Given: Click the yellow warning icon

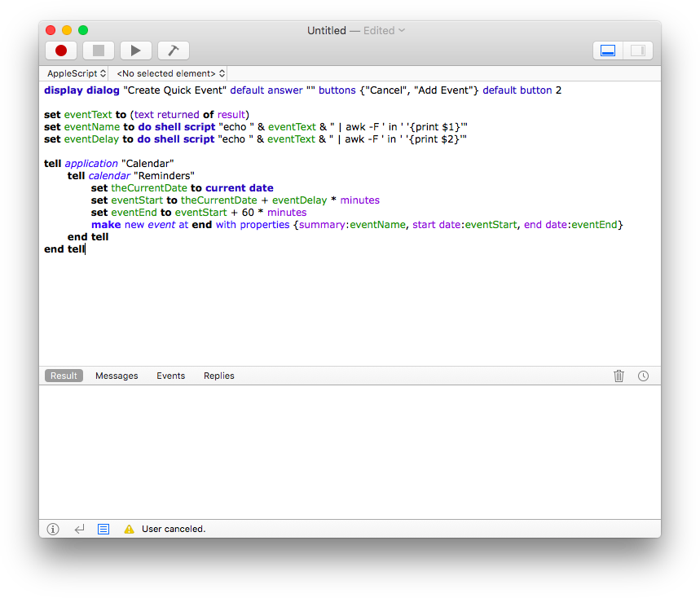Looking at the screenshot, I should coord(129,529).
